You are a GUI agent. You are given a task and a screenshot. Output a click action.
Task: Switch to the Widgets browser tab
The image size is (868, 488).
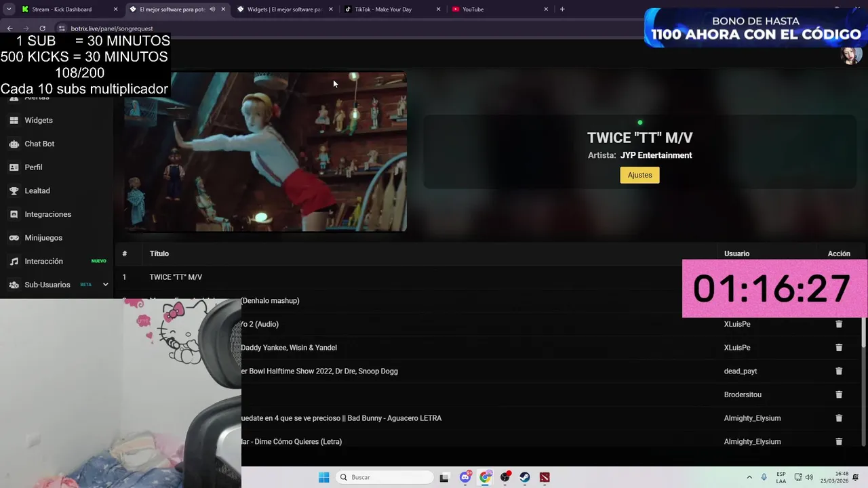coord(285,9)
